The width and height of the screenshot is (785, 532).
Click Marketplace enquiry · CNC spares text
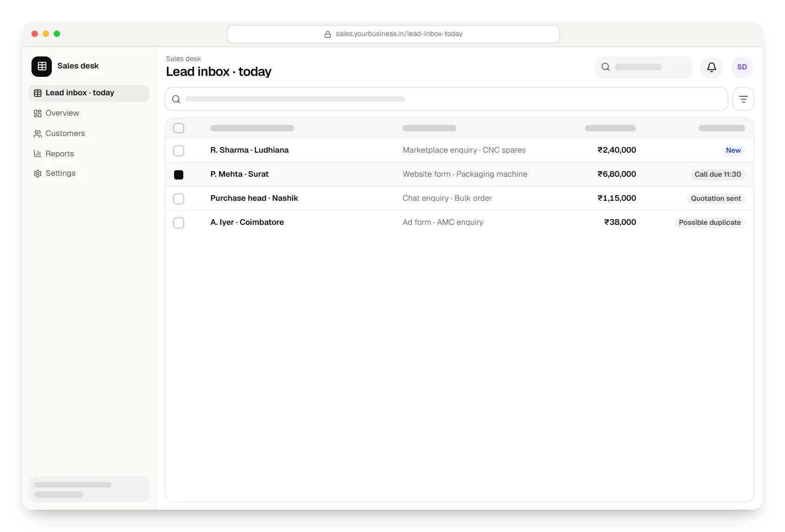pos(464,150)
